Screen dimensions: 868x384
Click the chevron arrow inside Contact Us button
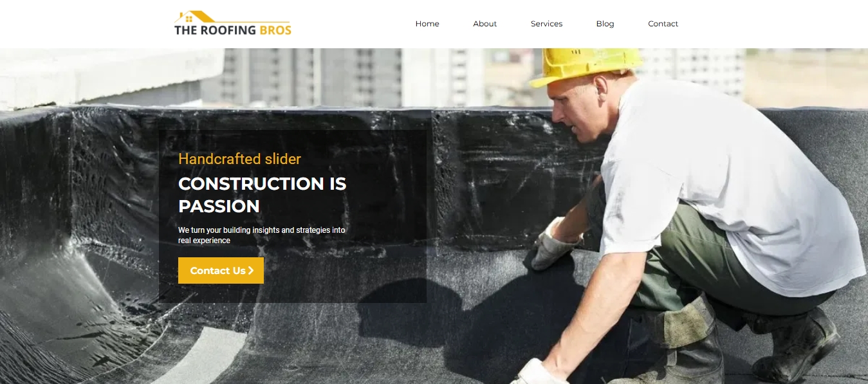(x=251, y=271)
